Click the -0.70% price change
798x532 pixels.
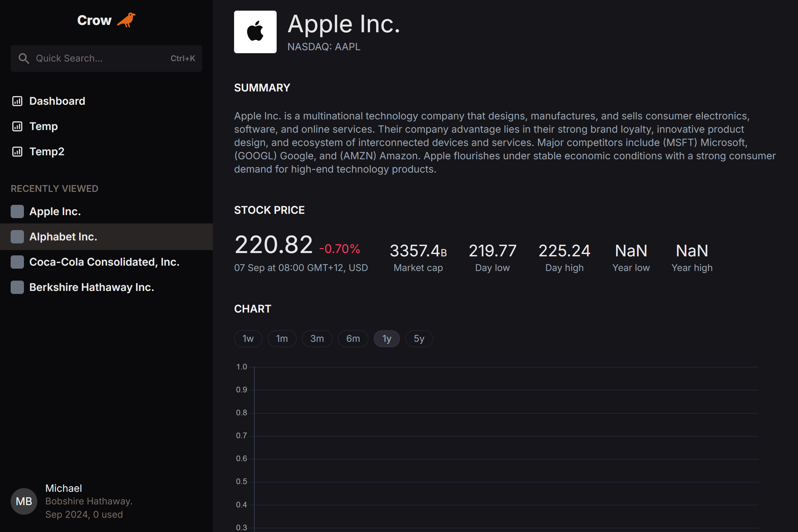pyautogui.click(x=339, y=249)
